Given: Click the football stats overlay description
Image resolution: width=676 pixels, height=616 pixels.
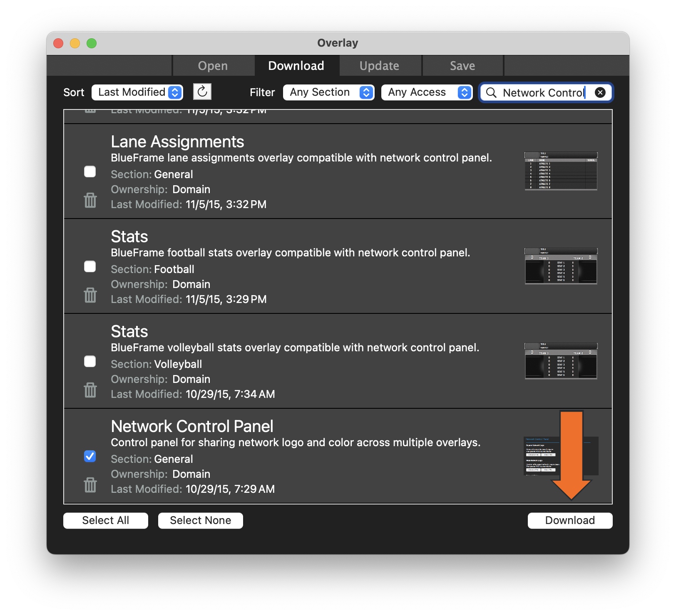Looking at the screenshot, I should click(290, 253).
